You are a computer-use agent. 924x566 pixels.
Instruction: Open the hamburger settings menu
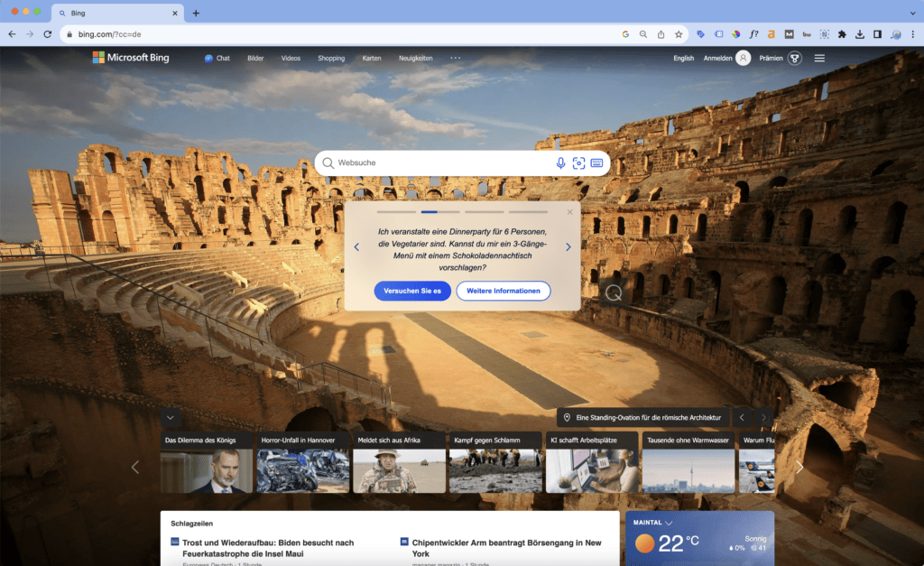pyautogui.click(x=819, y=58)
